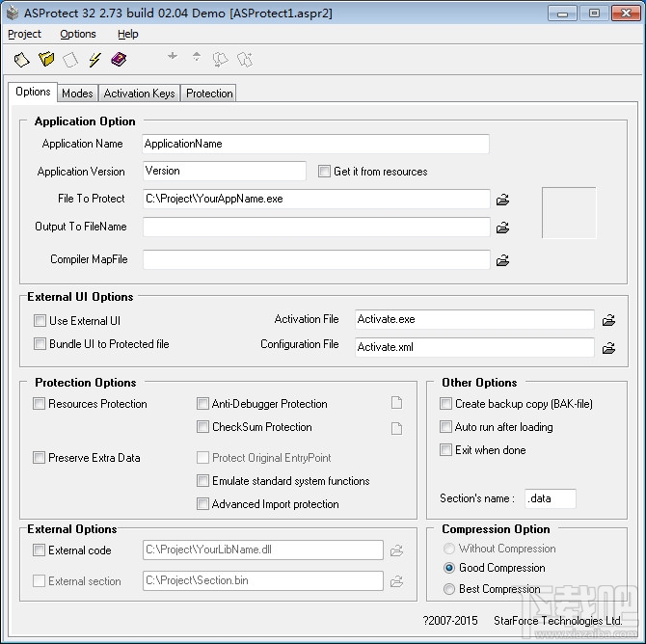This screenshot has width=646, height=644.
Task: Browse for the File To Protect
Action: coord(502,200)
